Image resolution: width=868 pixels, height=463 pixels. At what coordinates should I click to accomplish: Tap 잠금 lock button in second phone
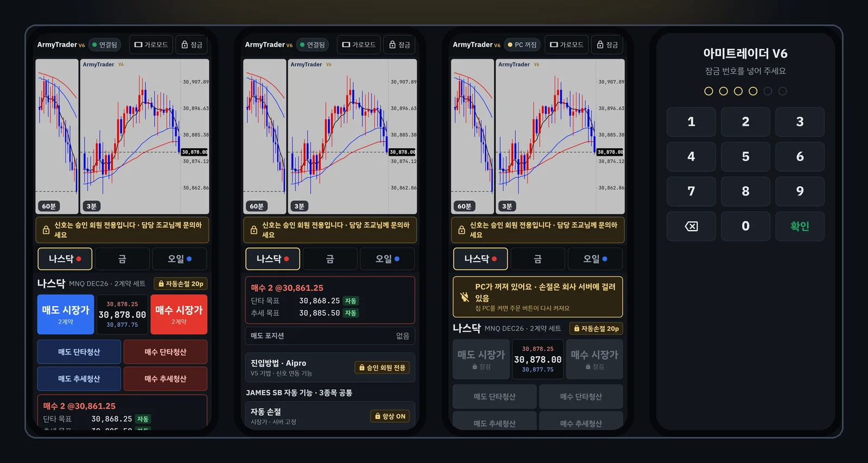[x=400, y=45]
